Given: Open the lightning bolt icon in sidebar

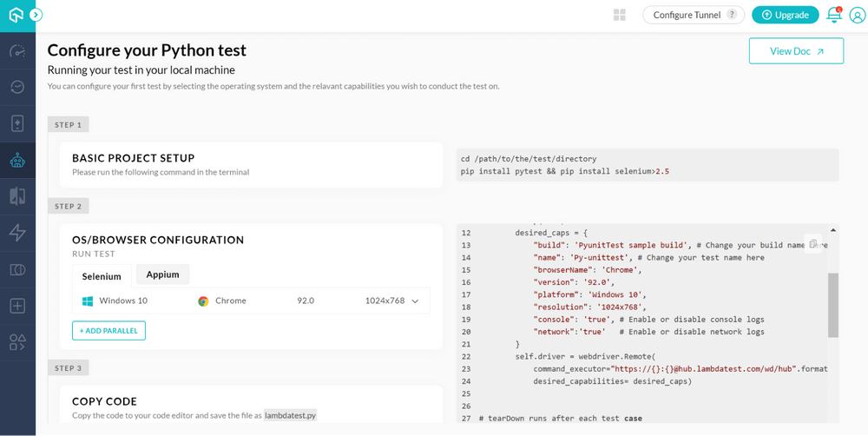Looking at the screenshot, I should [x=17, y=233].
